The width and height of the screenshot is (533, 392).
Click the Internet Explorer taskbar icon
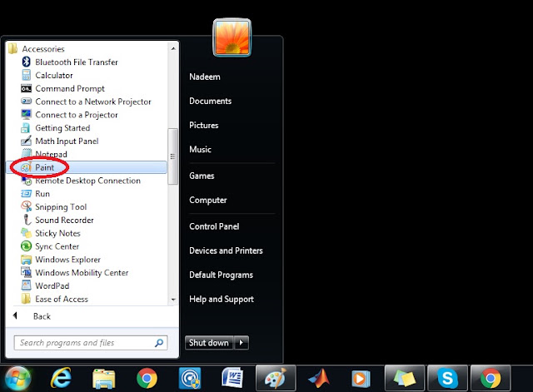tap(61, 378)
